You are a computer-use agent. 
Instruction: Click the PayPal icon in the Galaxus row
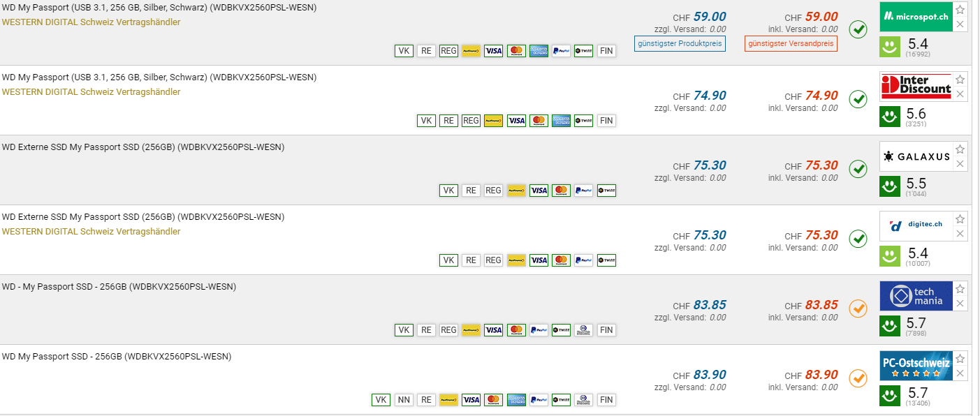583,191
